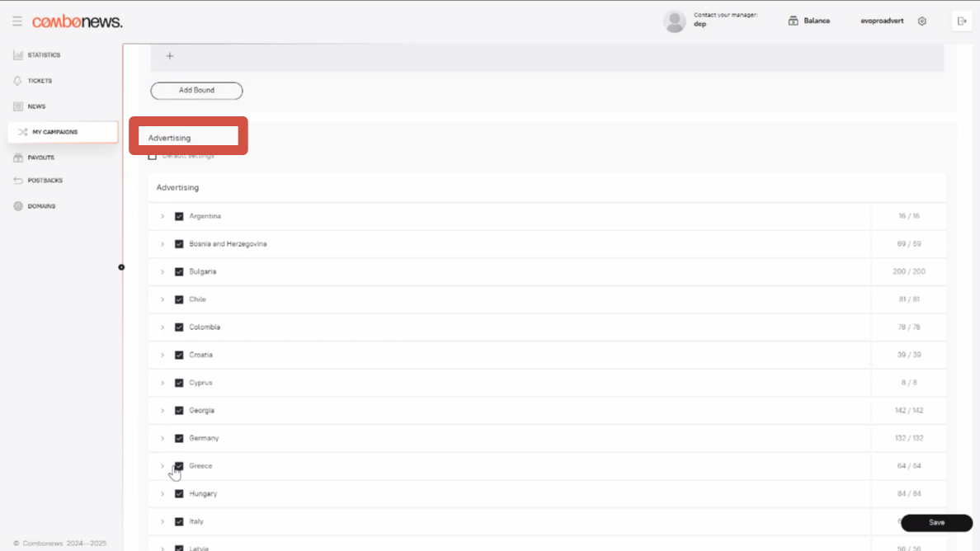This screenshot has height=551, width=980.
Task: Click the Statistics chart icon
Action: click(18, 55)
